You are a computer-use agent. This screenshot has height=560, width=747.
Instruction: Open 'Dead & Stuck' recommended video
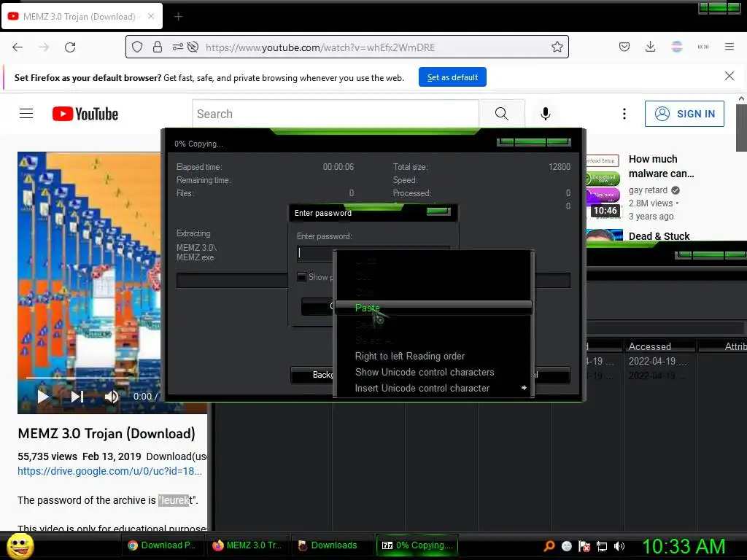(x=659, y=236)
